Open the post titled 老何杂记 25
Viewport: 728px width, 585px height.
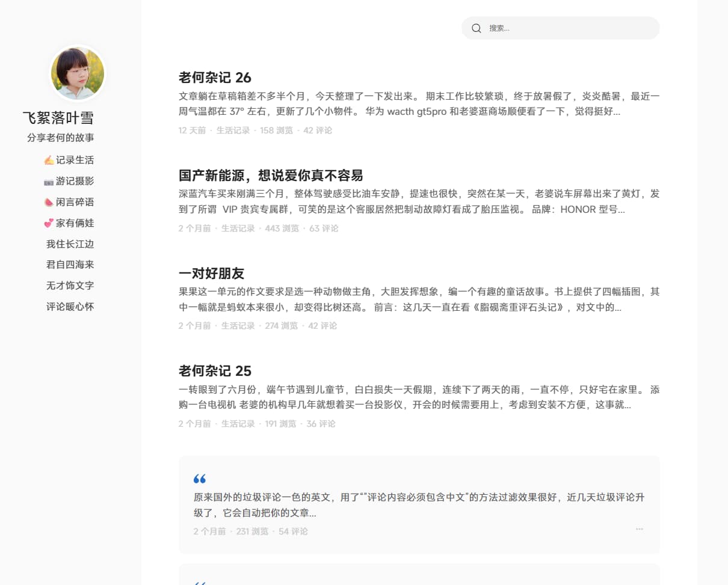click(215, 371)
